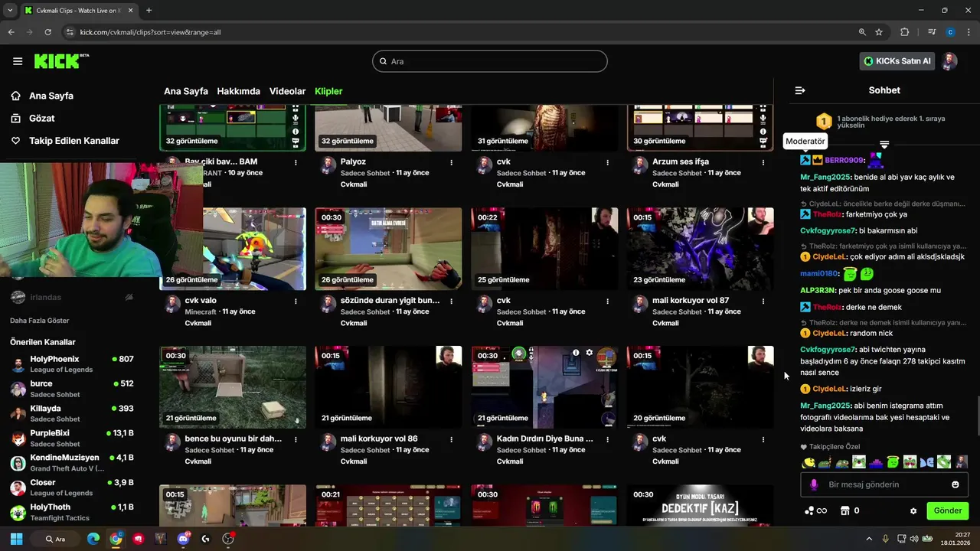Open DEDEKTIF KAZ clip thumbnail
Viewport: 980px width, 551px height.
700,505
